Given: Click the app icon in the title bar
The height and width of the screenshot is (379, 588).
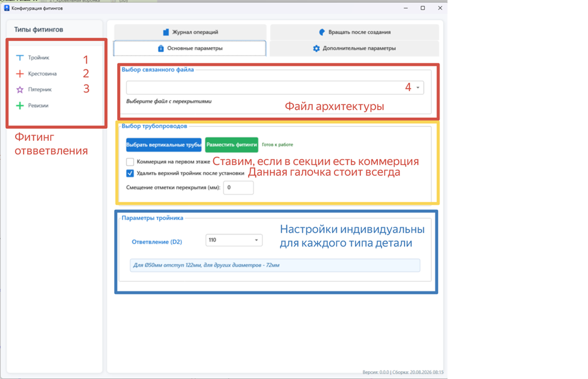Looking at the screenshot, I should (7, 8).
